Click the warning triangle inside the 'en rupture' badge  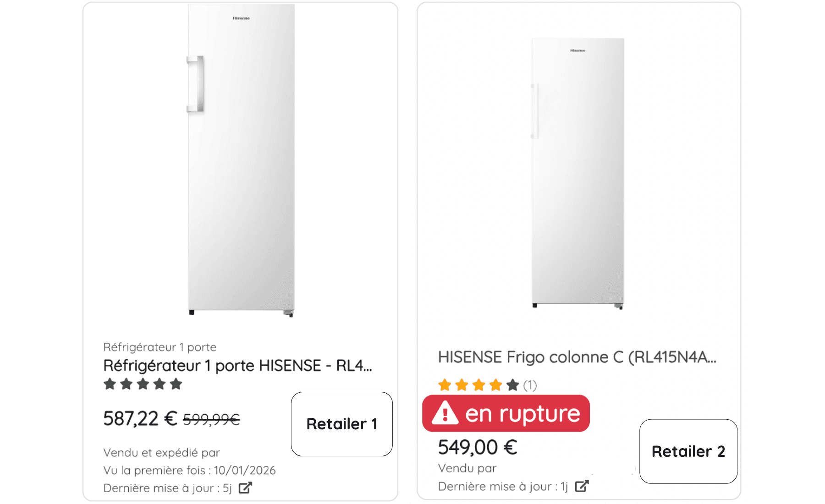click(x=445, y=414)
